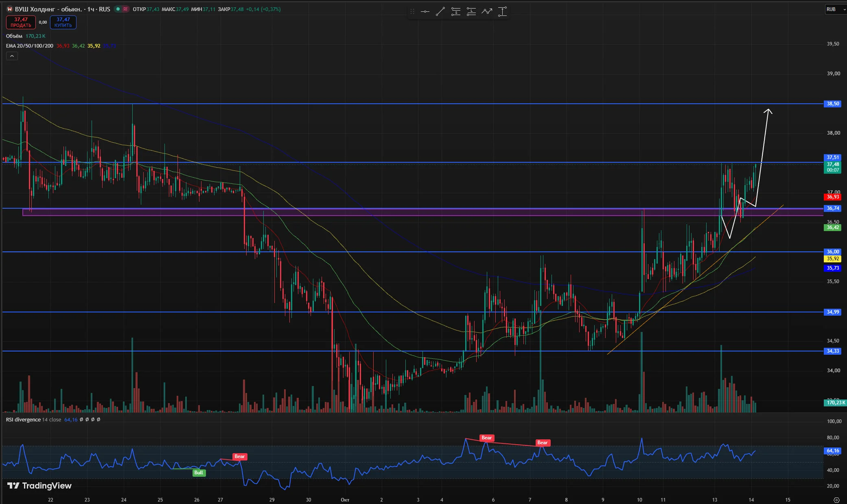Click the 37,47 ПРОДАТЬ sell button

21,22
